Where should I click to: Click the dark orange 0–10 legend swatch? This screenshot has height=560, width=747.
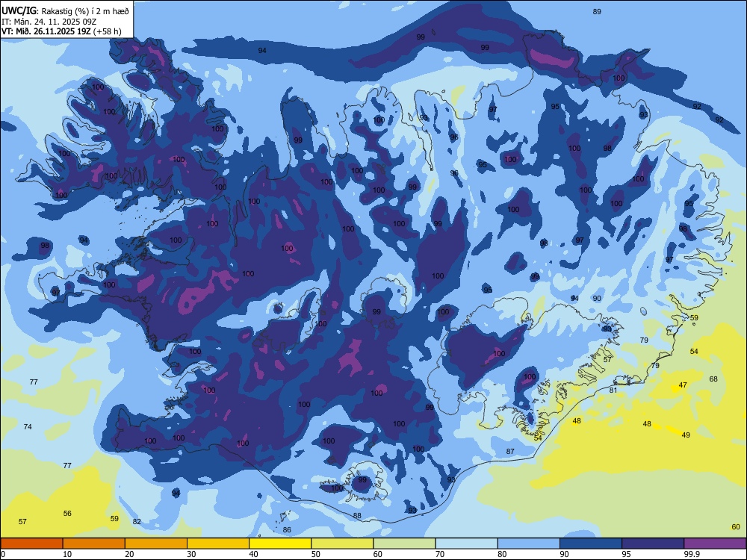(x=31, y=544)
